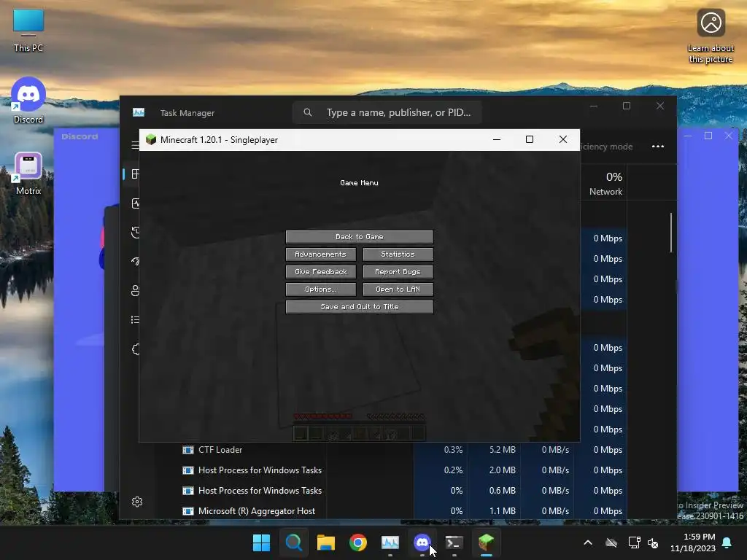Image resolution: width=747 pixels, height=560 pixels.
Task: Click Give Feedback button in Minecraft
Action: pos(321,272)
